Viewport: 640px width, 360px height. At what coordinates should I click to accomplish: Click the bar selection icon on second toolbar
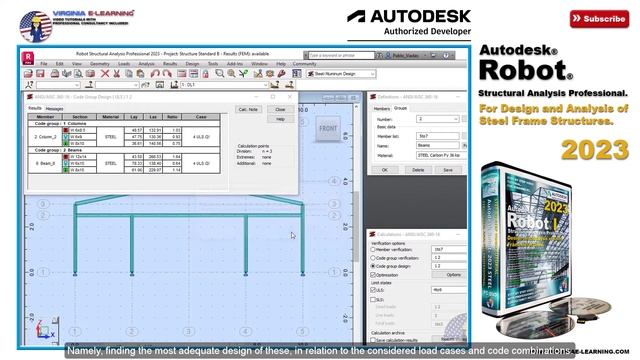click(89, 85)
